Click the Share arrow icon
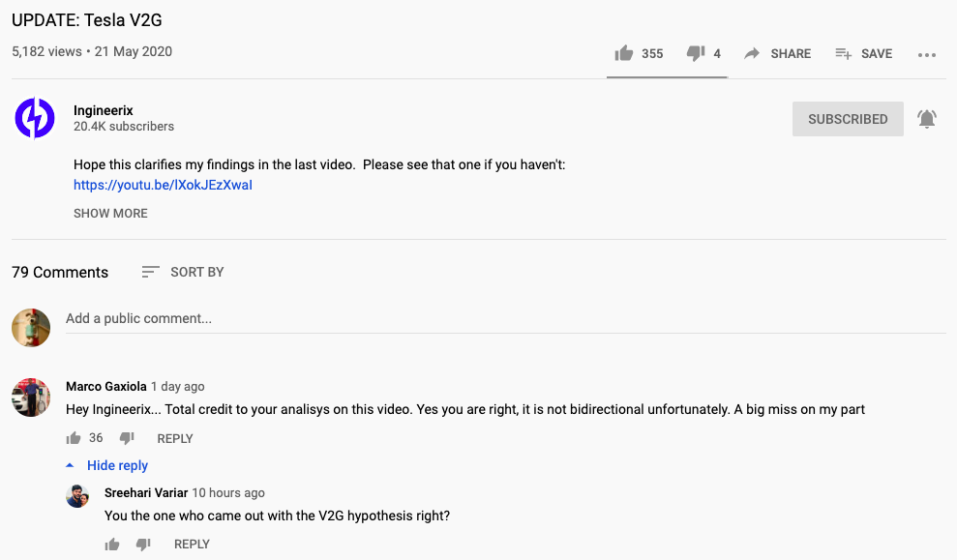 [x=752, y=54]
